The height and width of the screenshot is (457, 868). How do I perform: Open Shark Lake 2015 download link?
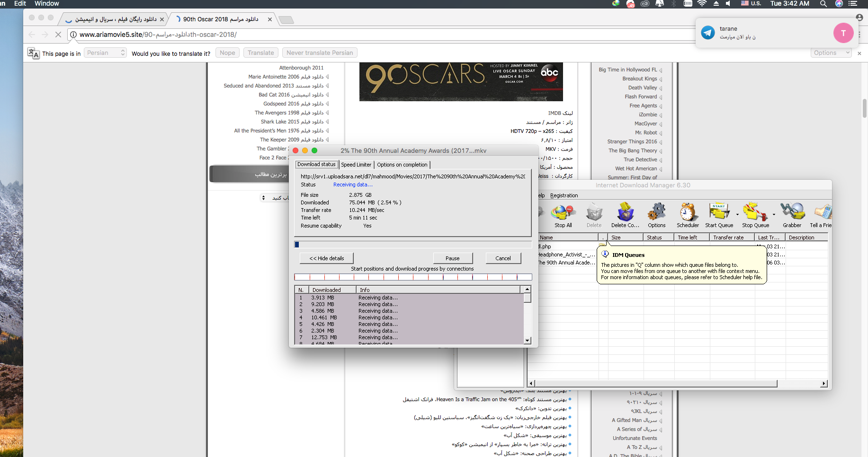click(x=292, y=122)
